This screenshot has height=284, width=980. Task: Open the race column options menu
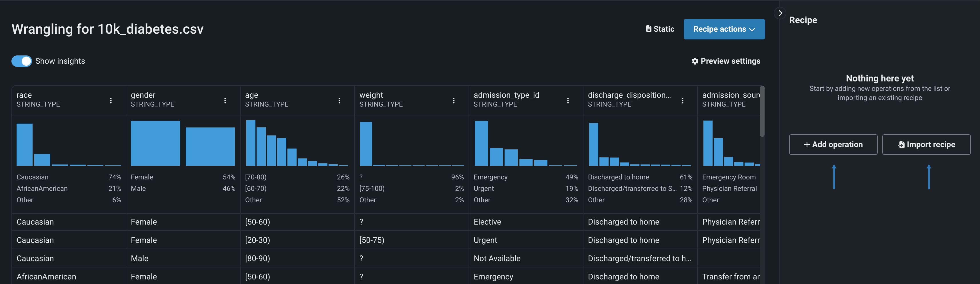111,100
